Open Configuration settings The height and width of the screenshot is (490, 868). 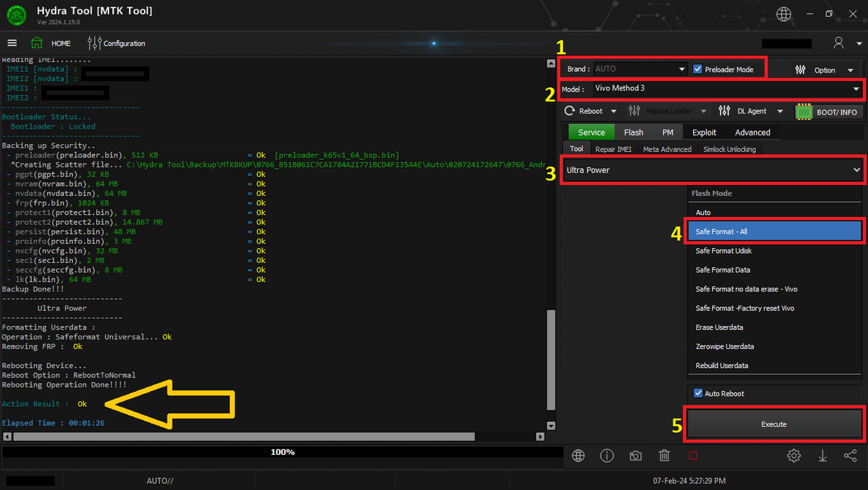pyautogui.click(x=117, y=43)
